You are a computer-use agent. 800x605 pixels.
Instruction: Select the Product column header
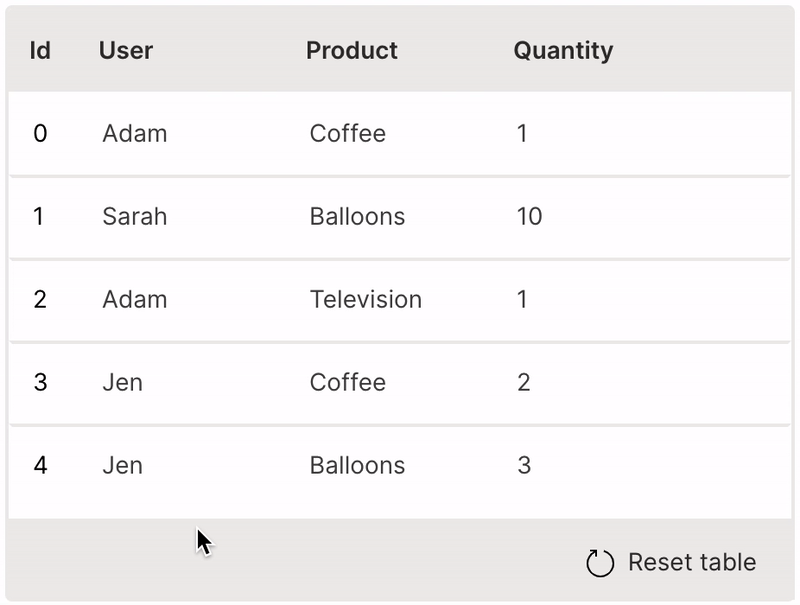352,50
